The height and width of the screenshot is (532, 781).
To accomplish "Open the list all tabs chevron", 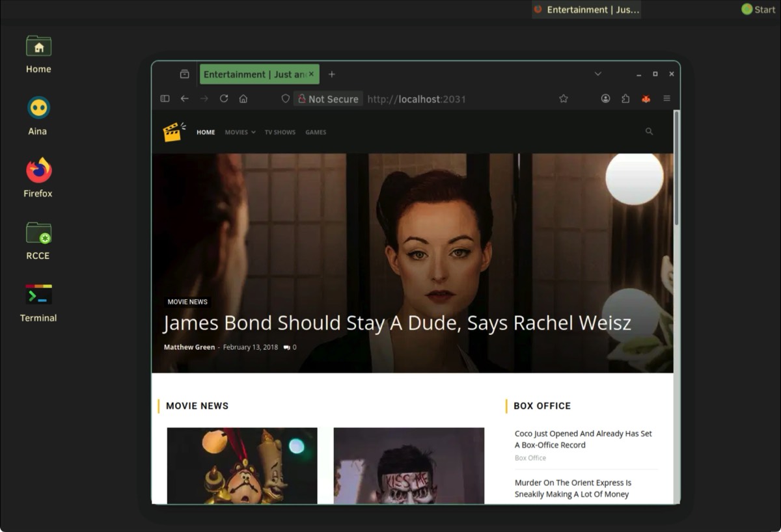I will tap(597, 74).
